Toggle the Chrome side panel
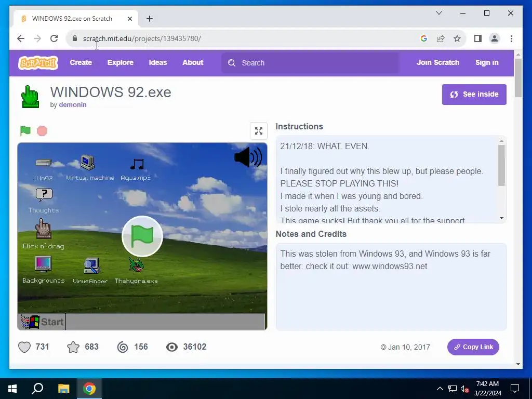The image size is (532, 399). (x=478, y=38)
